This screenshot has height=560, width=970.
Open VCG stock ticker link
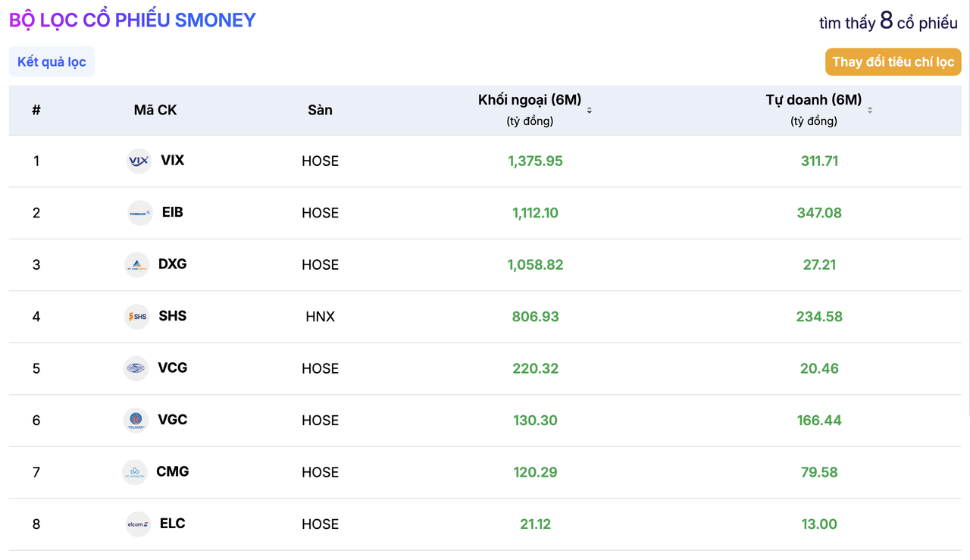pyautogui.click(x=173, y=368)
